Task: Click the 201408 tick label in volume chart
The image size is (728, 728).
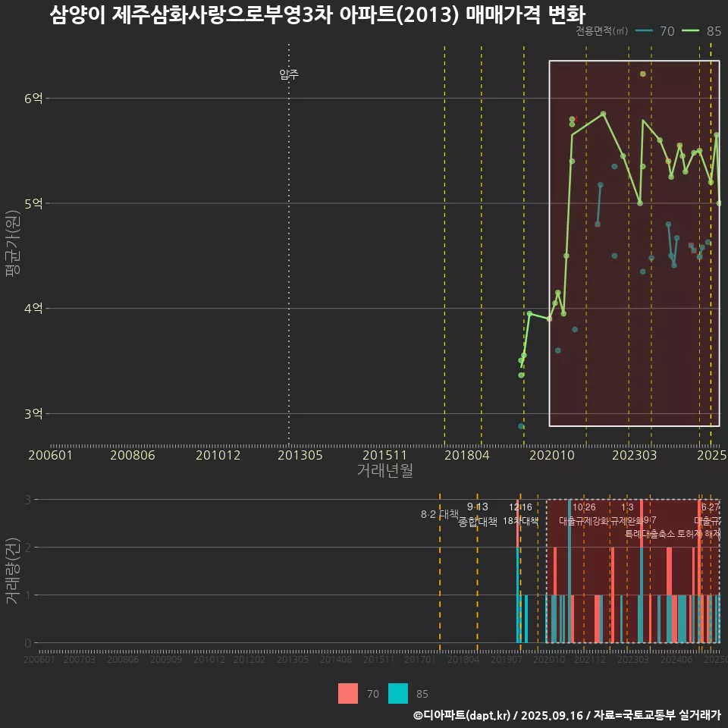Action: (x=336, y=659)
